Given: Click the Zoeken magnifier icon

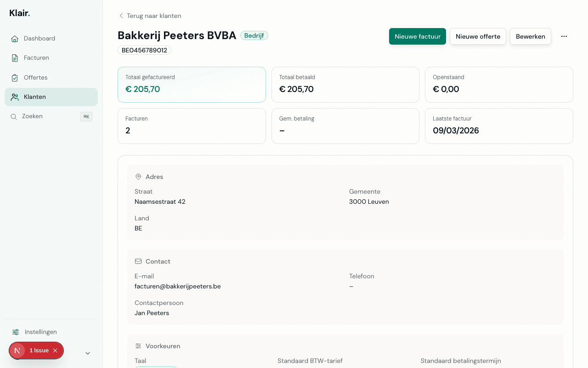Looking at the screenshot, I should point(14,117).
